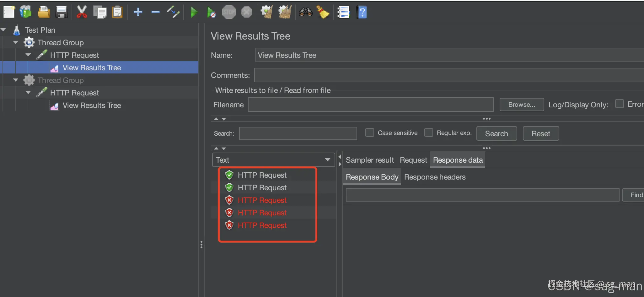Click the Toggle enable/disable icon in the toolbar
The height and width of the screenshot is (297, 644).
[173, 12]
